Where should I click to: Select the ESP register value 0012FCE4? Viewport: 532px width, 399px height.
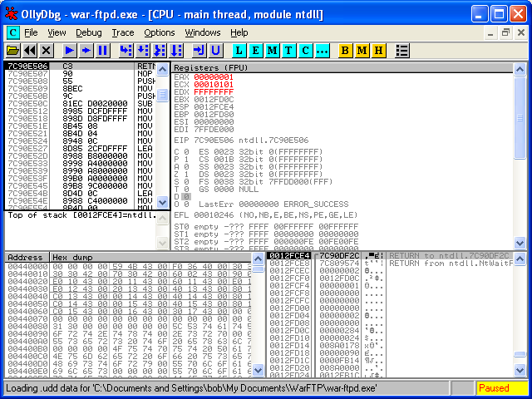coord(214,107)
